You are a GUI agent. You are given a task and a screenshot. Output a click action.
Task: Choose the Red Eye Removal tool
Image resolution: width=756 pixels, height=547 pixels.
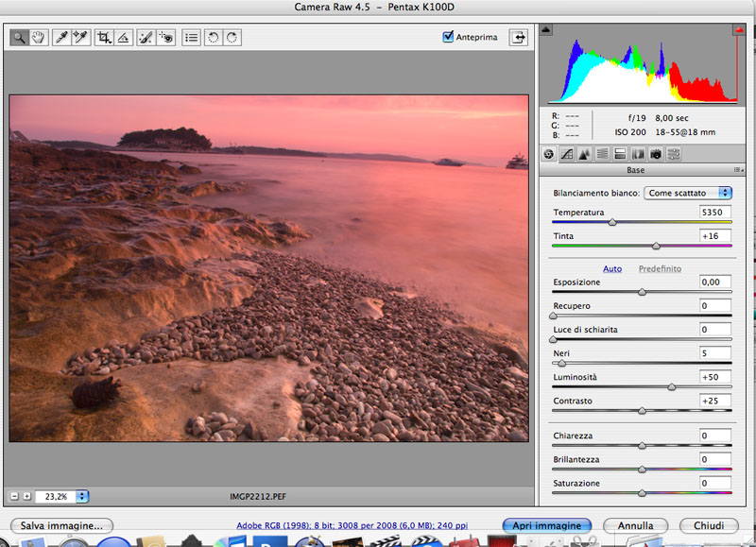(x=166, y=38)
